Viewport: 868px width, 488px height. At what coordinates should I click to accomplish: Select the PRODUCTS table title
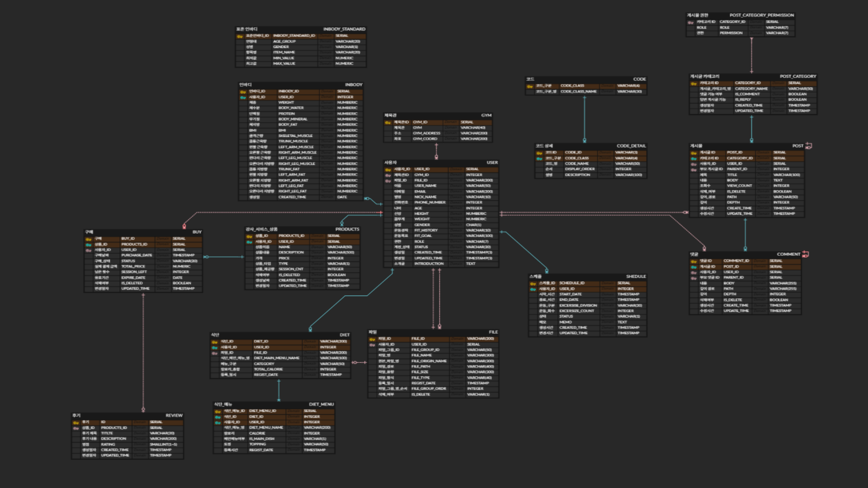click(347, 229)
